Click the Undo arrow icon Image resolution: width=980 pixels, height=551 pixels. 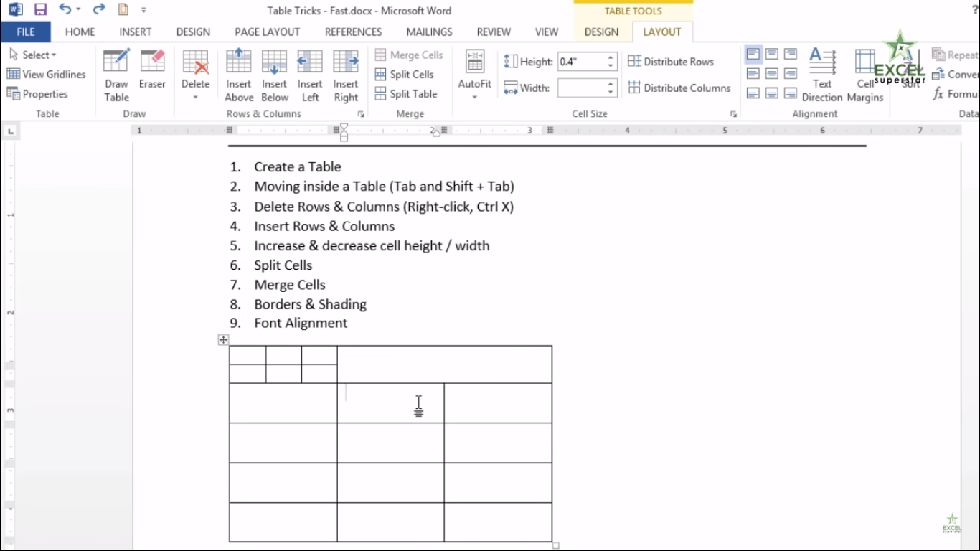pos(65,10)
